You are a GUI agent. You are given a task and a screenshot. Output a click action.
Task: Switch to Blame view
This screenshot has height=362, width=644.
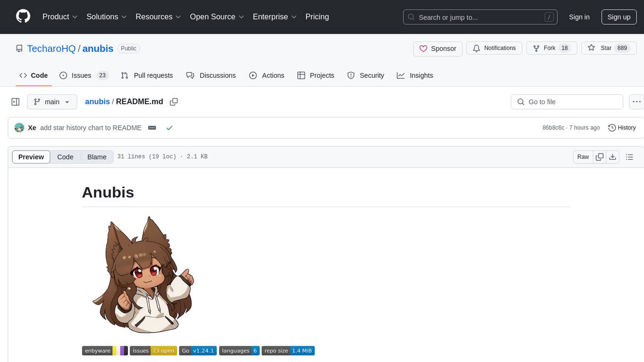click(97, 157)
